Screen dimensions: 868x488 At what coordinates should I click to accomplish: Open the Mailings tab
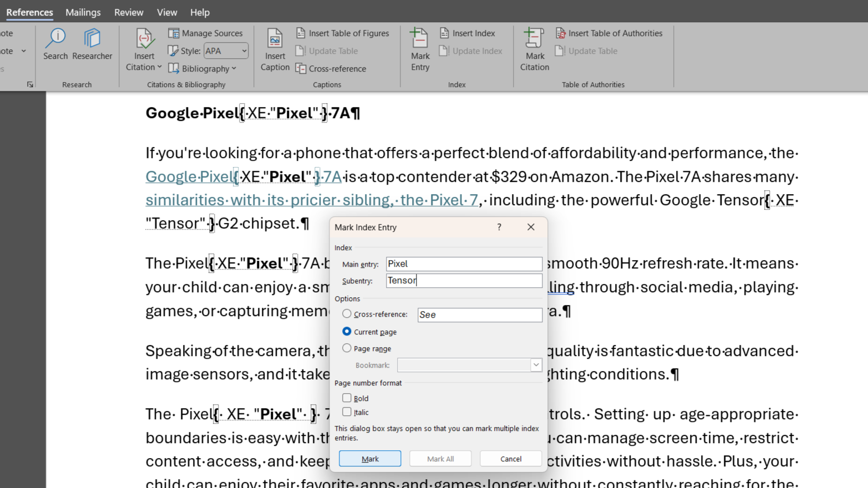coord(83,12)
